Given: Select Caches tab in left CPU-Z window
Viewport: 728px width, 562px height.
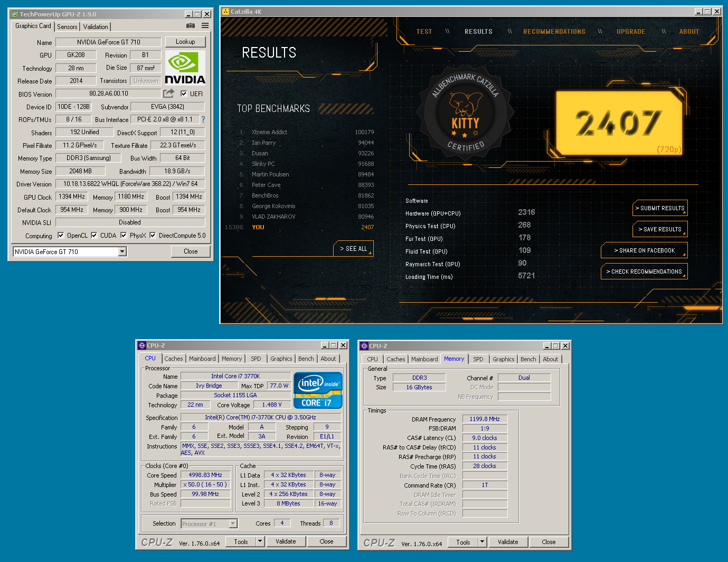Looking at the screenshot, I should [173, 359].
